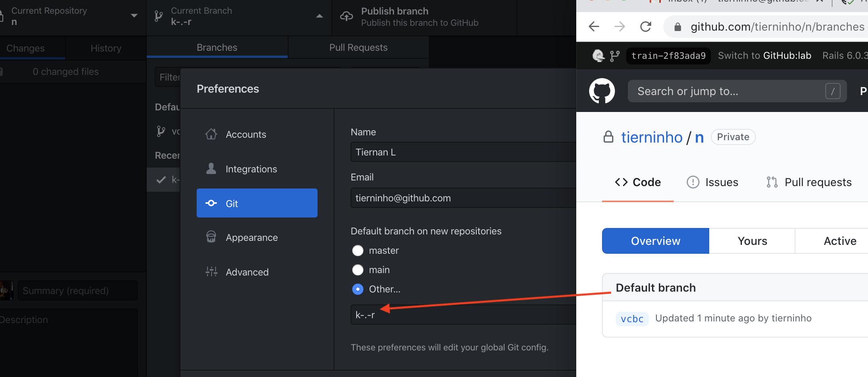This screenshot has height=377, width=868.
Task: Open the Pull requests tab on GitHub
Action: pos(809,182)
